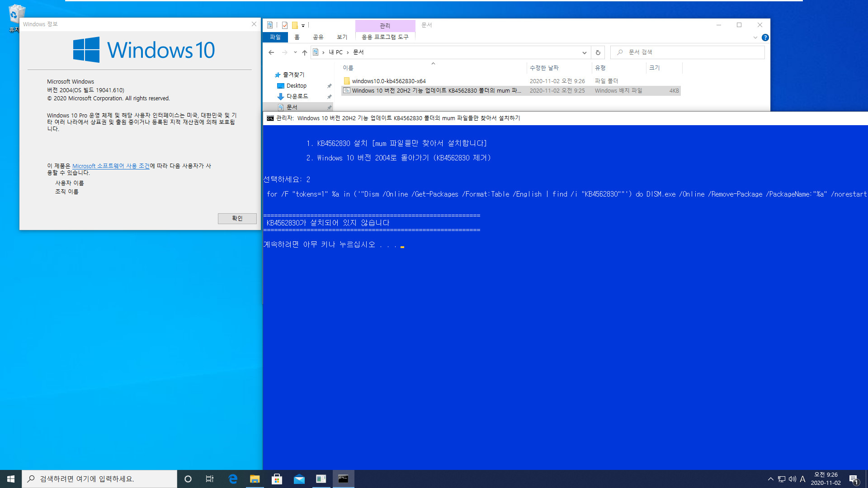Click the New Folder icon in quick access toolbar
The width and height of the screenshot is (868, 488).
(x=295, y=25)
